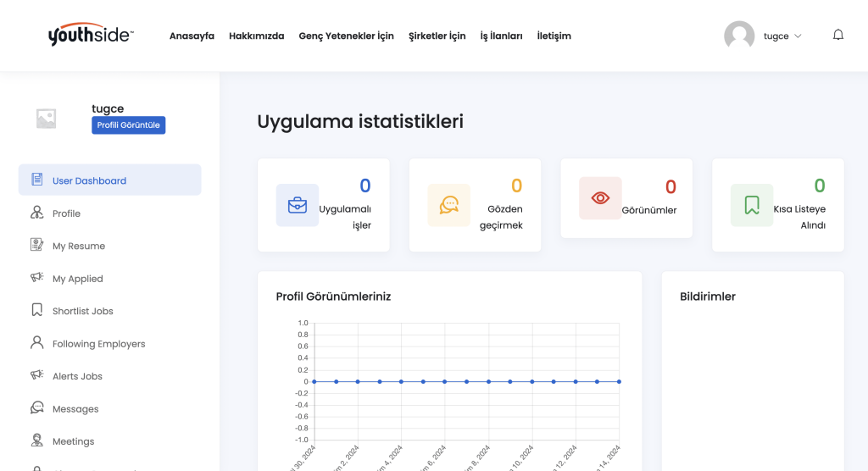The width and height of the screenshot is (868, 471).
Task: Click the Bildirimler panel heading
Action: point(708,296)
